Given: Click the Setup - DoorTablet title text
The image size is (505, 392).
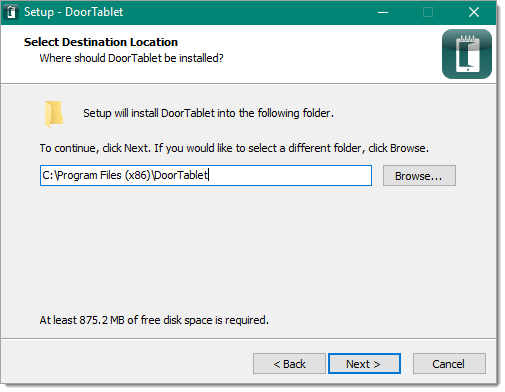Looking at the screenshot, I should click(x=74, y=12).
